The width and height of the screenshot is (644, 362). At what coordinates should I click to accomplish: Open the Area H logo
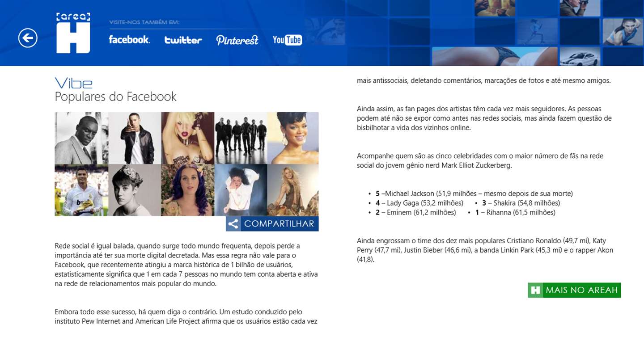pyautogui.click(x=73, y=33)
